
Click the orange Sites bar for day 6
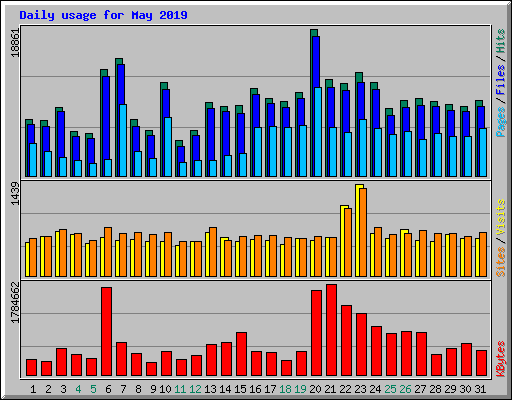pos(108,252)
